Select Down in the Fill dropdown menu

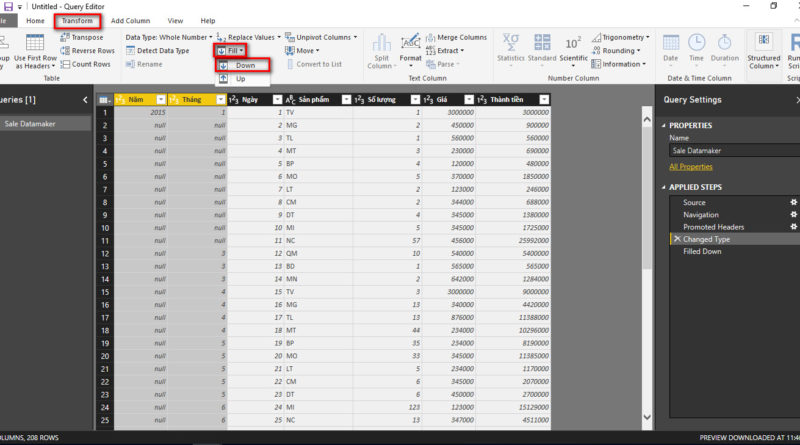245,65
